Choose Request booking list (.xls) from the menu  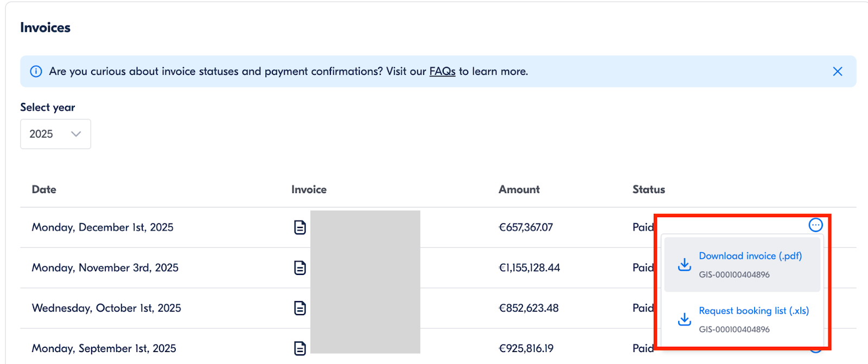tap(754, 311)
